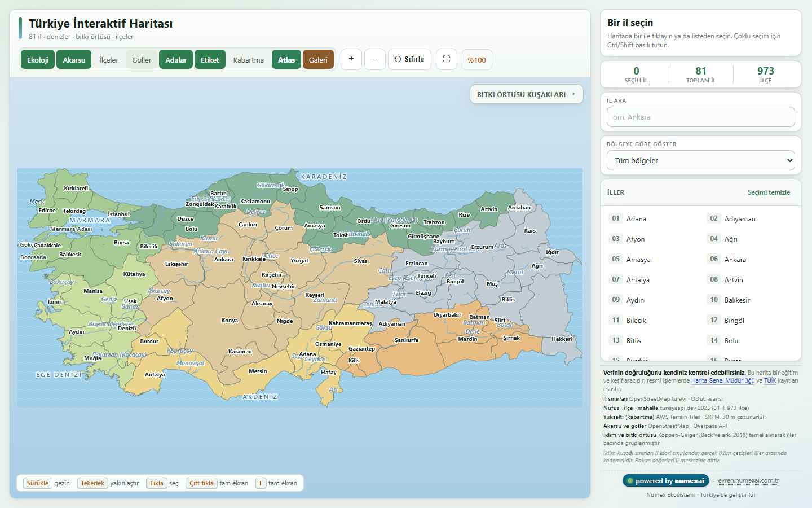Expand the Bitki Örtüsü Kuşakları legend
Viewport: 812px width, 508px height.
527,94
